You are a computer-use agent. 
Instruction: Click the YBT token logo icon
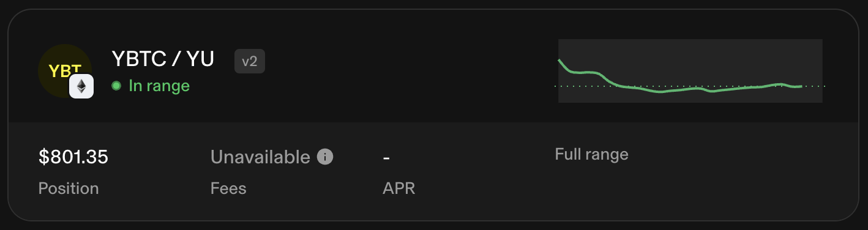coord(65,71)
